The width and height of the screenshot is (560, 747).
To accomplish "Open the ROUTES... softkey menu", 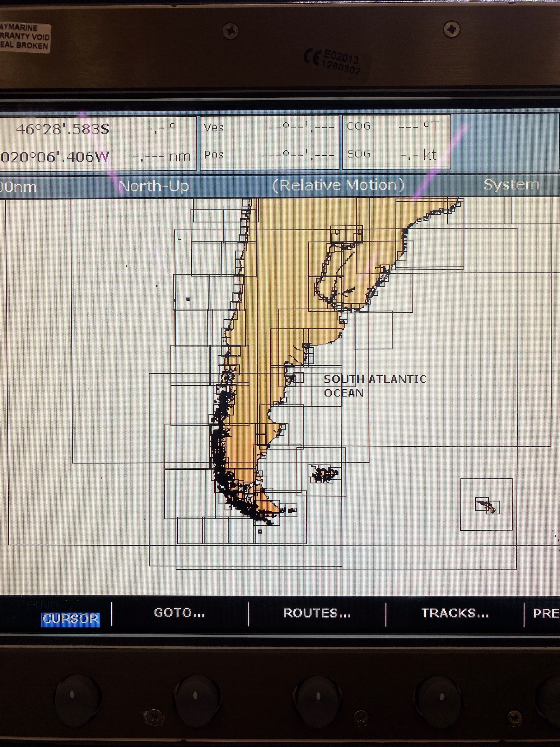I will click(x=317, y=613).
